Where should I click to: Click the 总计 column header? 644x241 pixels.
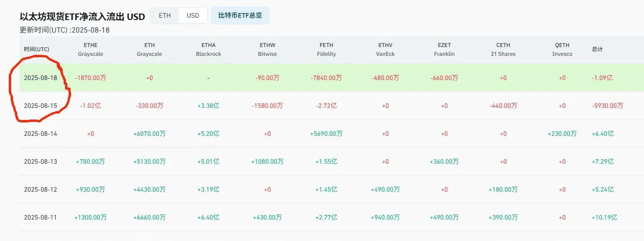coord(598,49)
